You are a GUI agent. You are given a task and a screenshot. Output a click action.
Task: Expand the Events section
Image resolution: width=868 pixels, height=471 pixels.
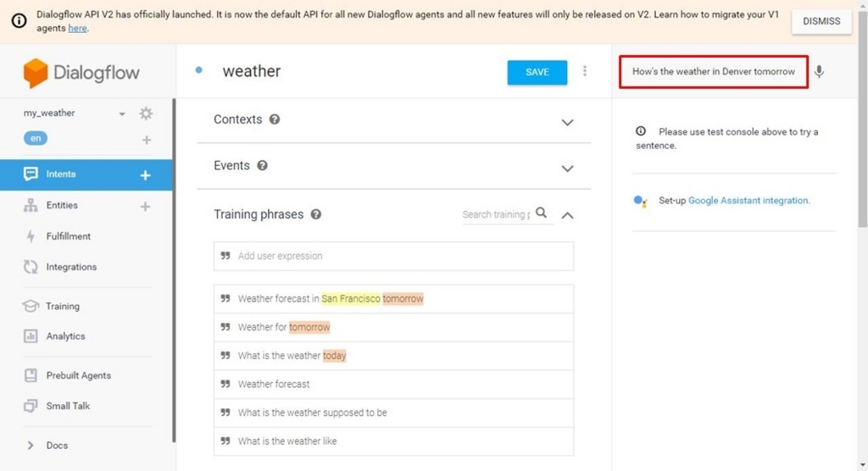pyautogui.click(x=567, y=169)
